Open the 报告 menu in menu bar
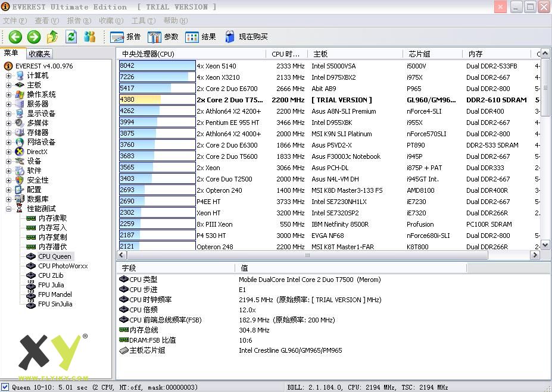Screen dimensions: 552x392 [79, 21]
